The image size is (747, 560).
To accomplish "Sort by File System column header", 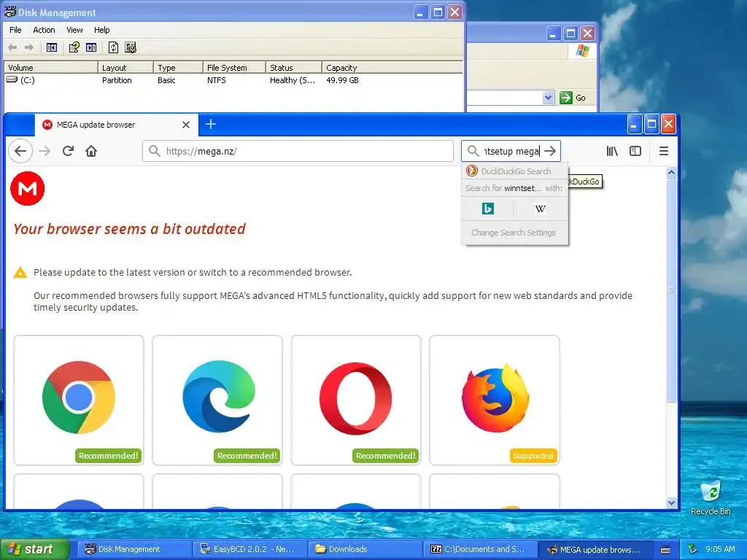I will [234, 68].
